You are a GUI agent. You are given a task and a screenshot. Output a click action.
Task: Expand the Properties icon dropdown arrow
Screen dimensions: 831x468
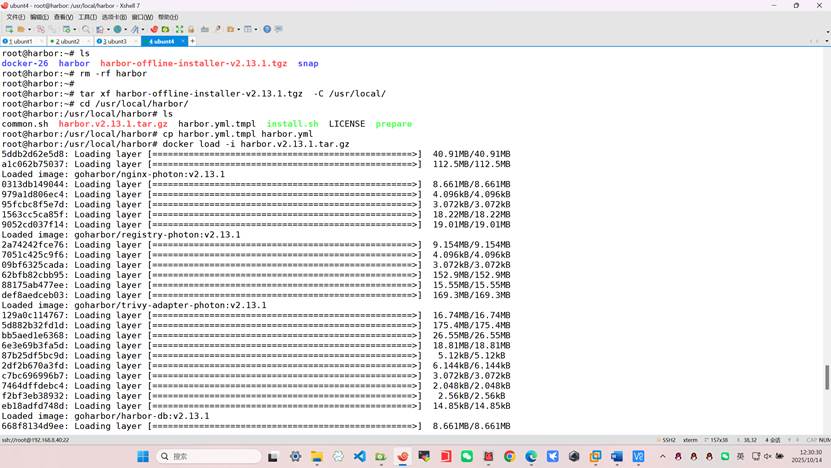pos(75,29)
